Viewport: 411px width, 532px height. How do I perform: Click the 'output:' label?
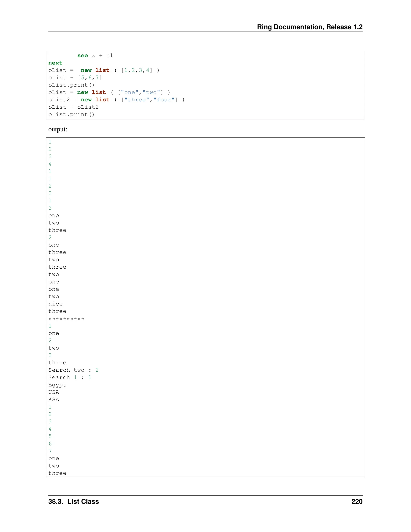coord(58,129)
